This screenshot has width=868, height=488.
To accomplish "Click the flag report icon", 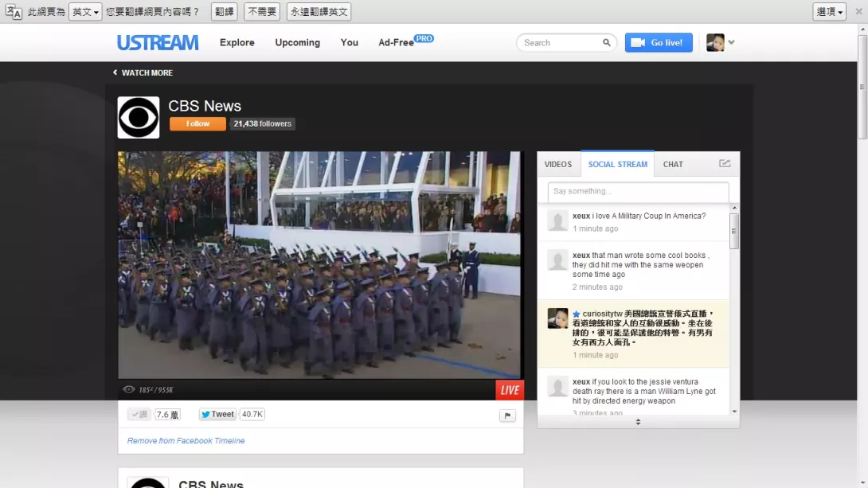I will point(507,416).
